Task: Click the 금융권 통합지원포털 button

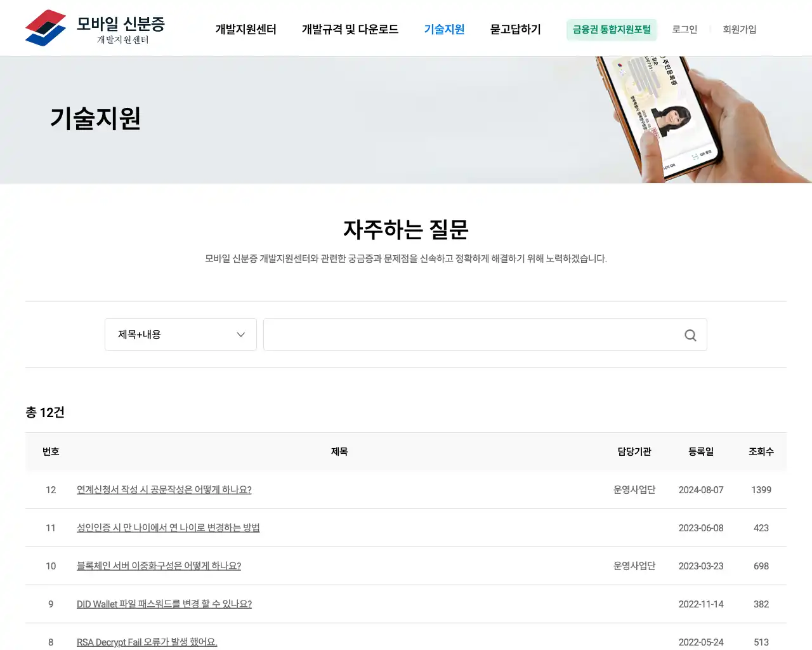Action: (612, 29)
